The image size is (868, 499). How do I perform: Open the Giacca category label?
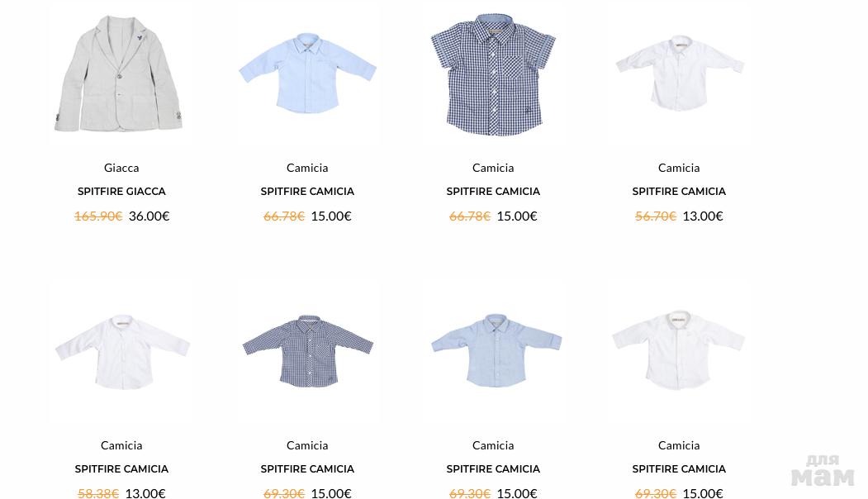pos(121,168)
